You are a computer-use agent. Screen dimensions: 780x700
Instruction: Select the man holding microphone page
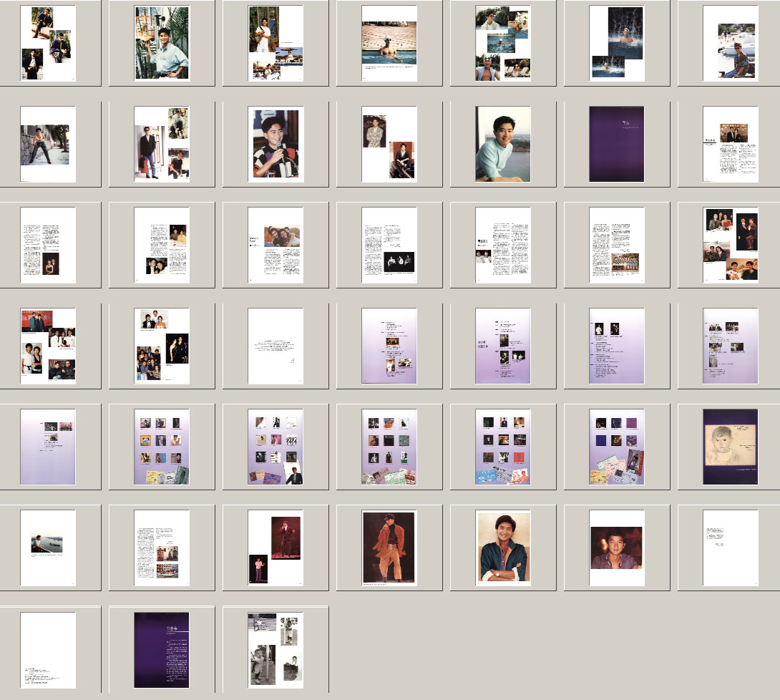276,144
